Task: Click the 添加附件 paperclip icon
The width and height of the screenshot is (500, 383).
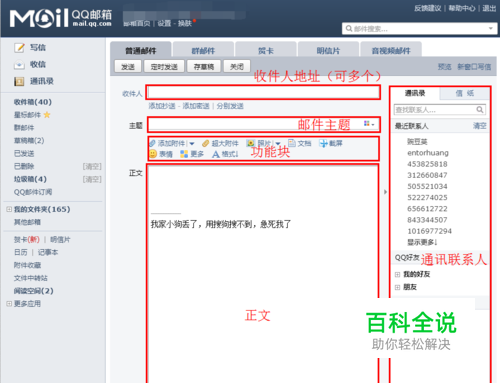Action: [152, 143]
